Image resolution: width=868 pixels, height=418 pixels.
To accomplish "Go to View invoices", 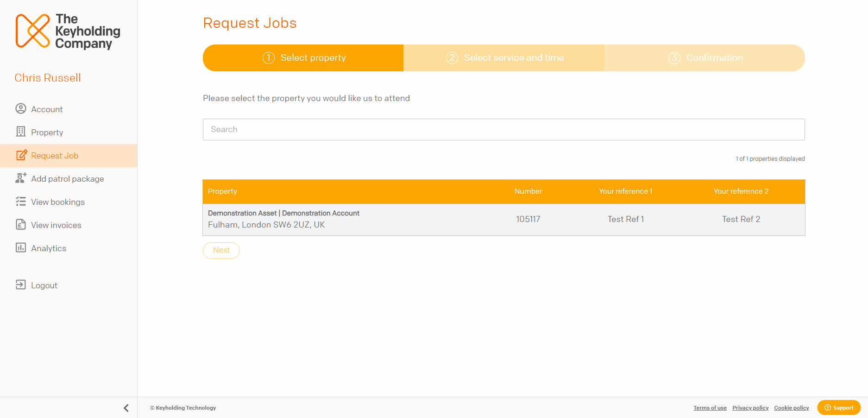I will point(69,225).
